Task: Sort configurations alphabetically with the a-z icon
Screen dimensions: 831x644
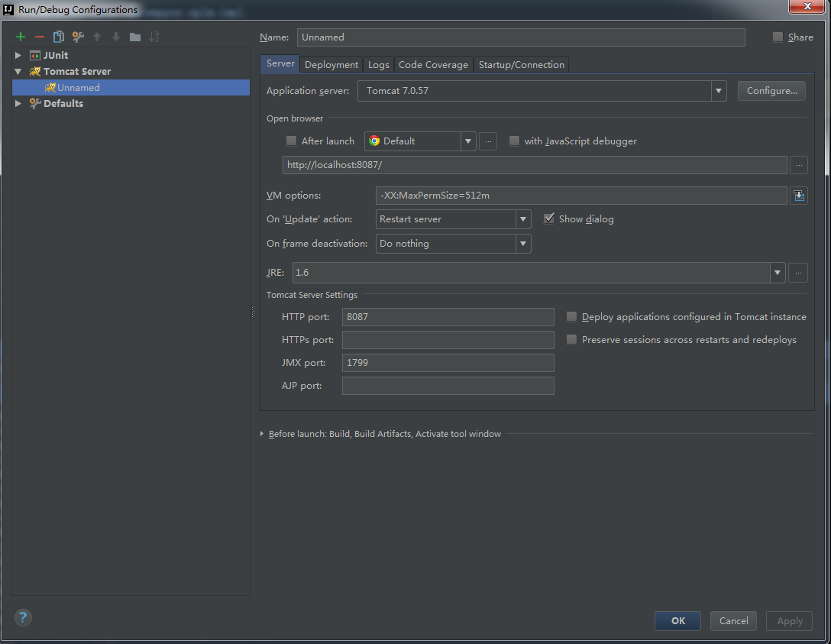Action: pyautogui.click(x=154, y=37)
